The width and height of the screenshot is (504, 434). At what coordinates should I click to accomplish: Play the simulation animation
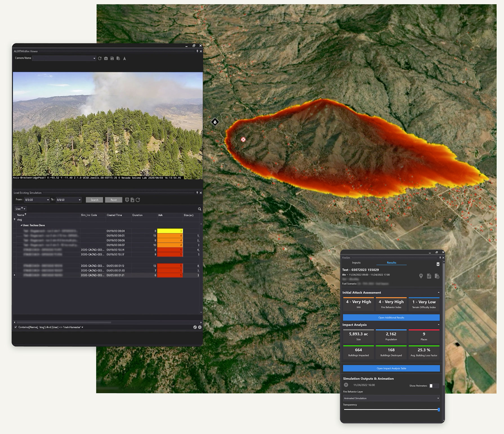[346, 385]
